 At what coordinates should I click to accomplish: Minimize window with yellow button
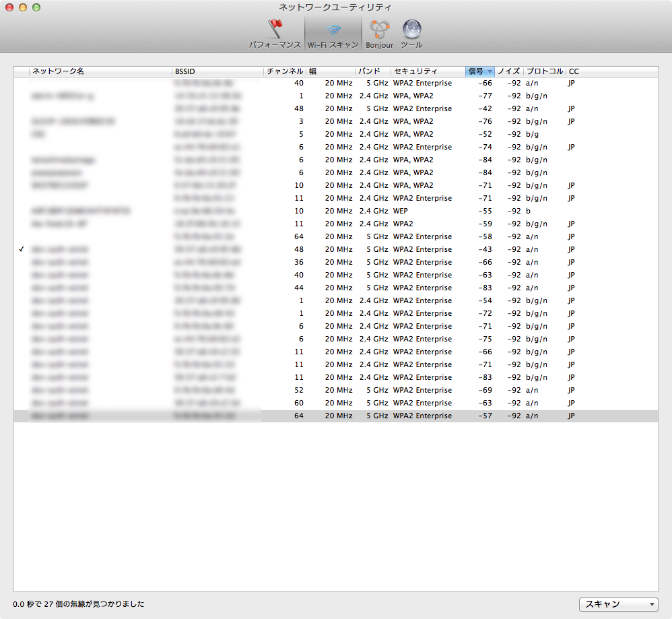coord(23,7)
